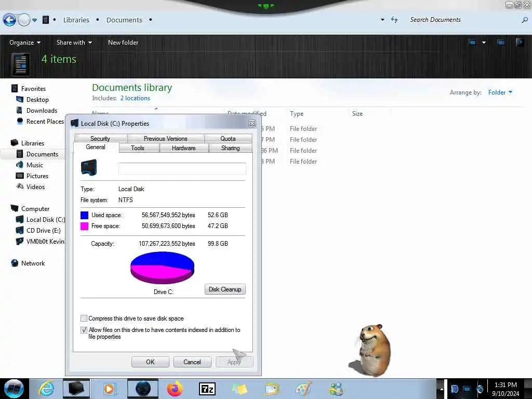Screen dimensions: 532x399
Task: Select the Documents library in sidebar
Action: pos(42,154)
